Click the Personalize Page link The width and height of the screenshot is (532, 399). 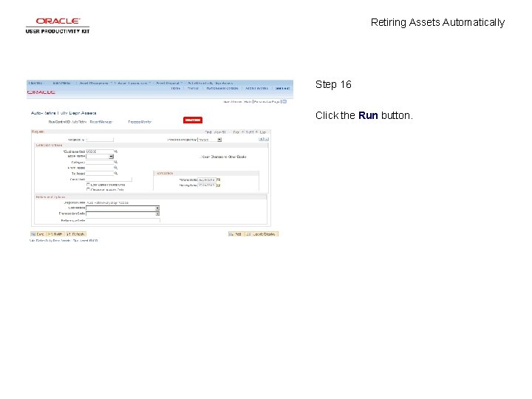click(x=267, y=102)
